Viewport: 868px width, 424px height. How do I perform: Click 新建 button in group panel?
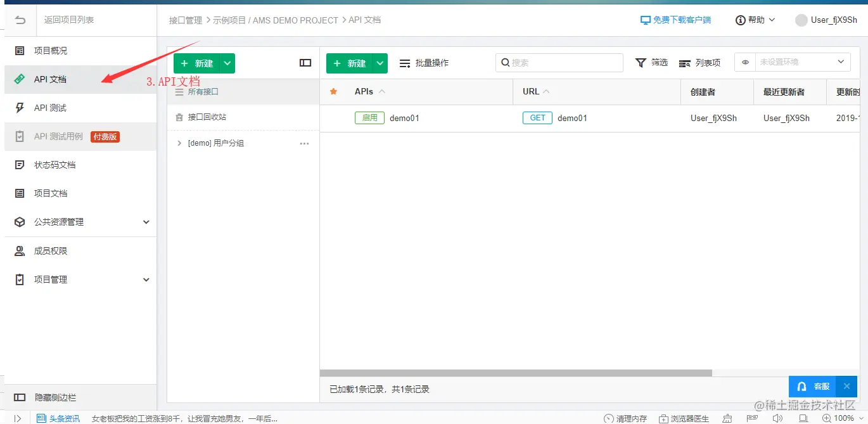tap(196, 63)
